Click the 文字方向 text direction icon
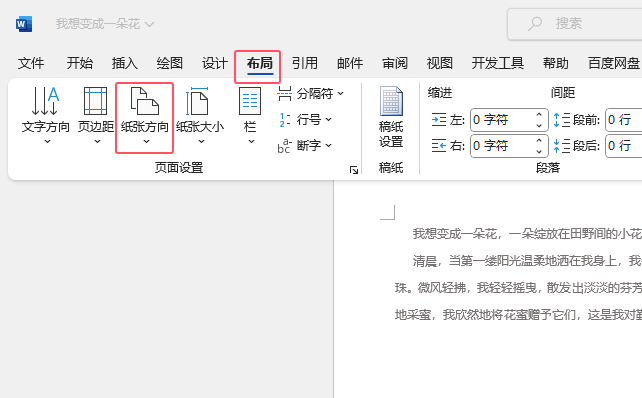642x398 pixels. (45, 101)
